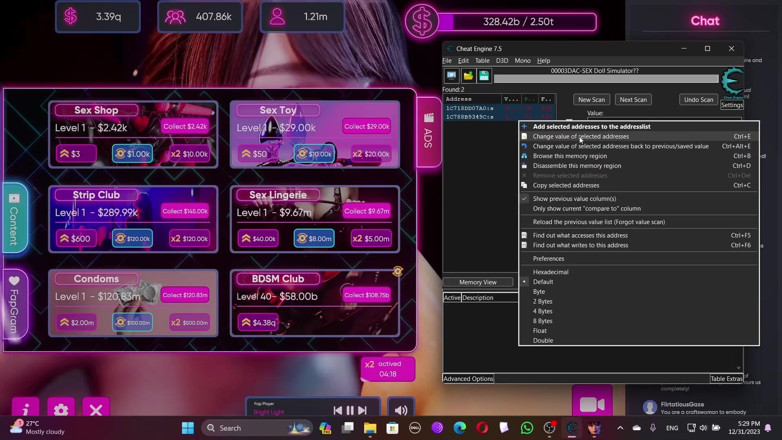
Task: Click the large dollar coin goal icon
Action: pos(421,22)
